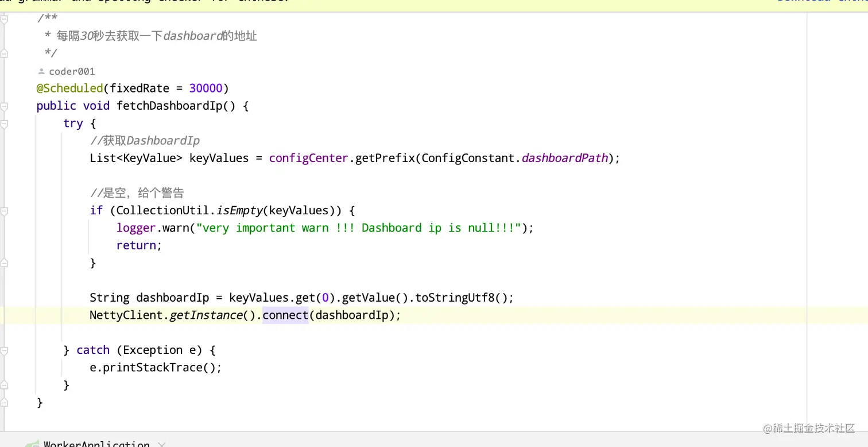Click the highlighted connect method call
868x447 pixels.
click(285, 315)
